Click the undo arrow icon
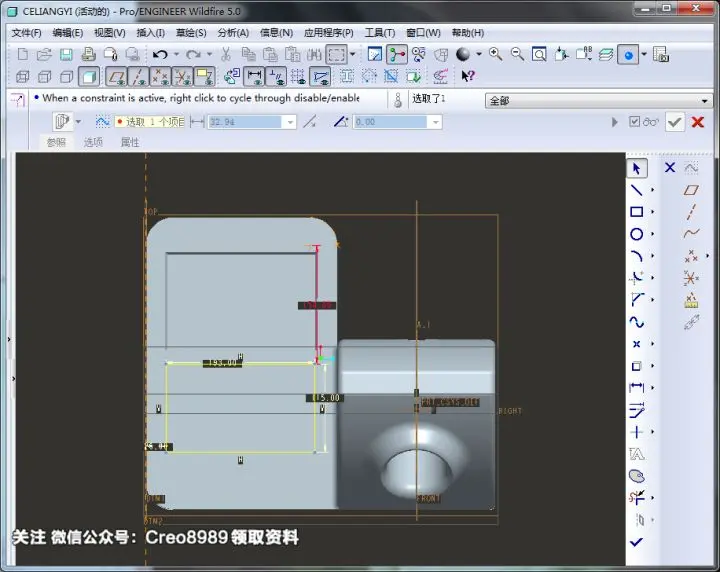This screenshot has height=572, width=720. coord(160,54)
